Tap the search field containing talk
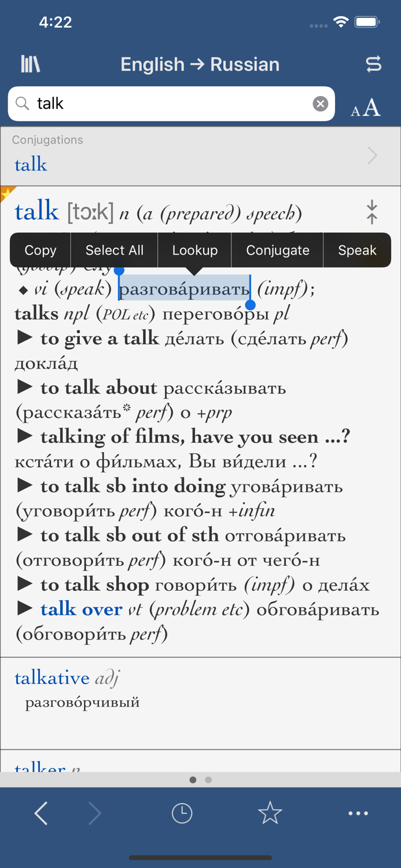 point(171,104)
